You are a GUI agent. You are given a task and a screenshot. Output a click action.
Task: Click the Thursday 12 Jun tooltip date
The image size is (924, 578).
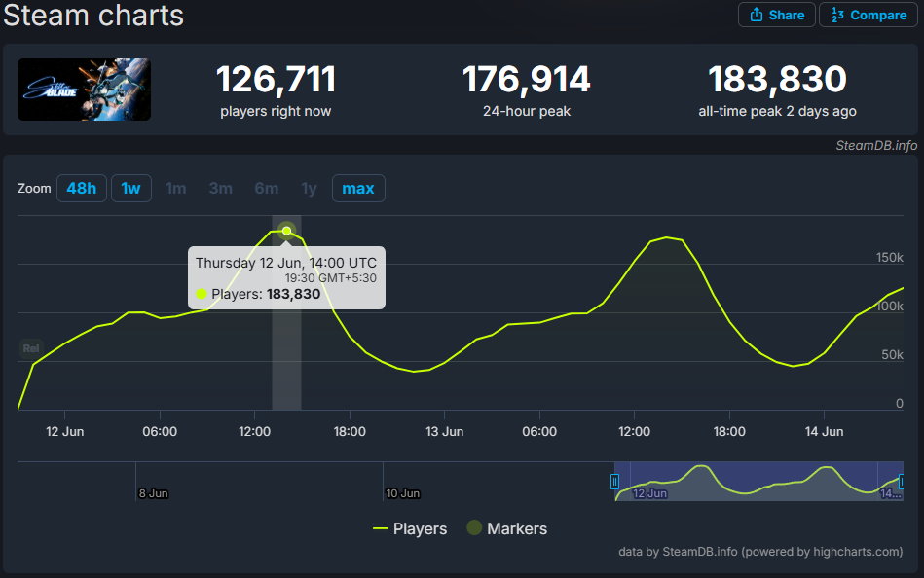pos(286,263)
